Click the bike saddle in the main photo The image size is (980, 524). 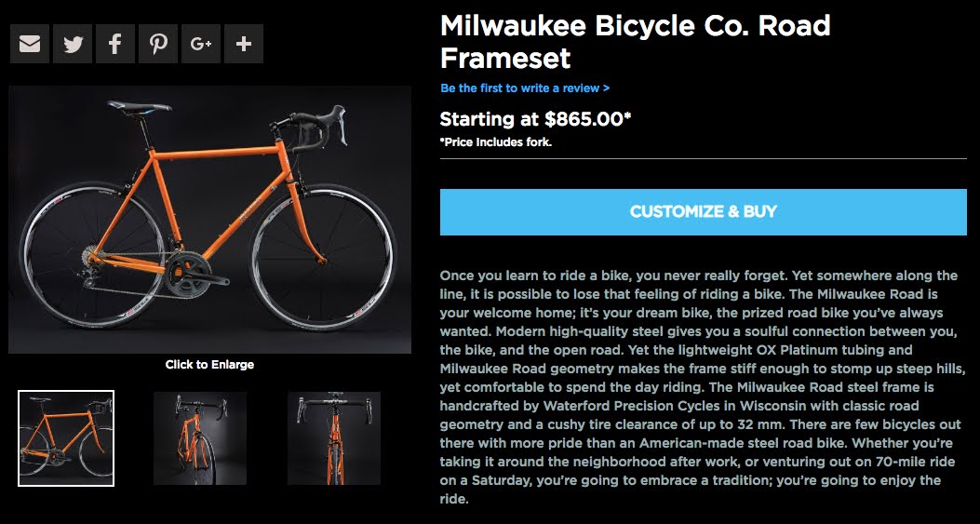coord(140,106)
